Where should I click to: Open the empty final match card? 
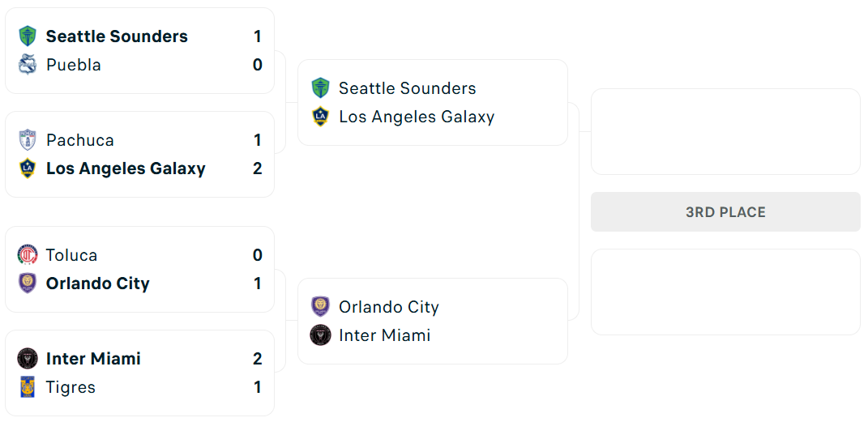[725, 131]
